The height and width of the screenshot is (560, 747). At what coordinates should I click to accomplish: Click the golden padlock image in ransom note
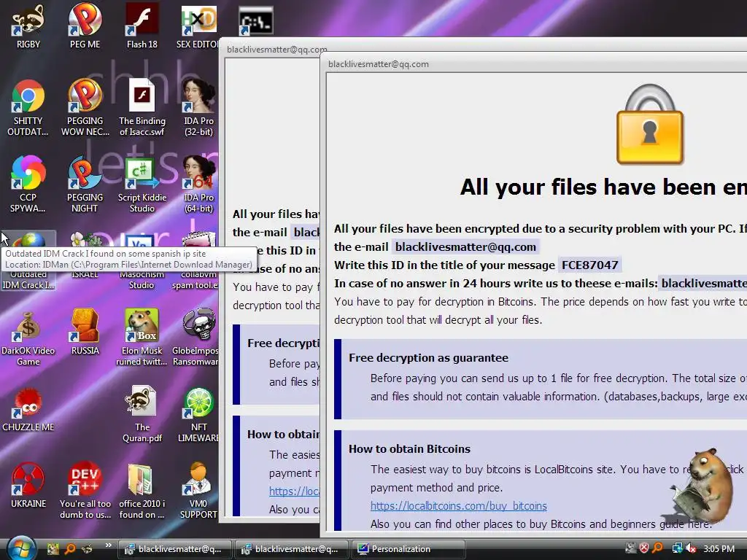(650, 124)
